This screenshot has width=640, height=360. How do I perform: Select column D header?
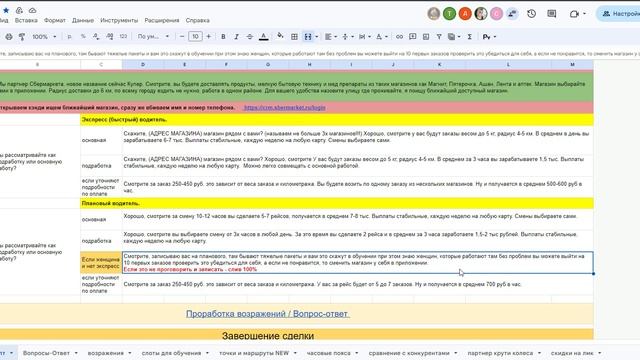point(143,64)
